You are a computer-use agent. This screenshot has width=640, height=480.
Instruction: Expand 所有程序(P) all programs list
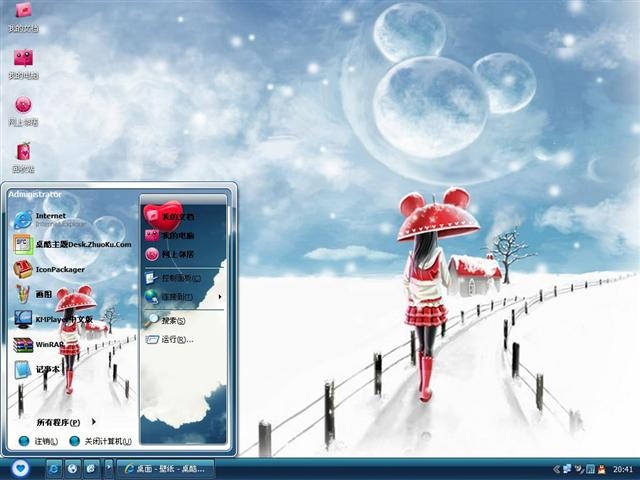coord(65,422)
